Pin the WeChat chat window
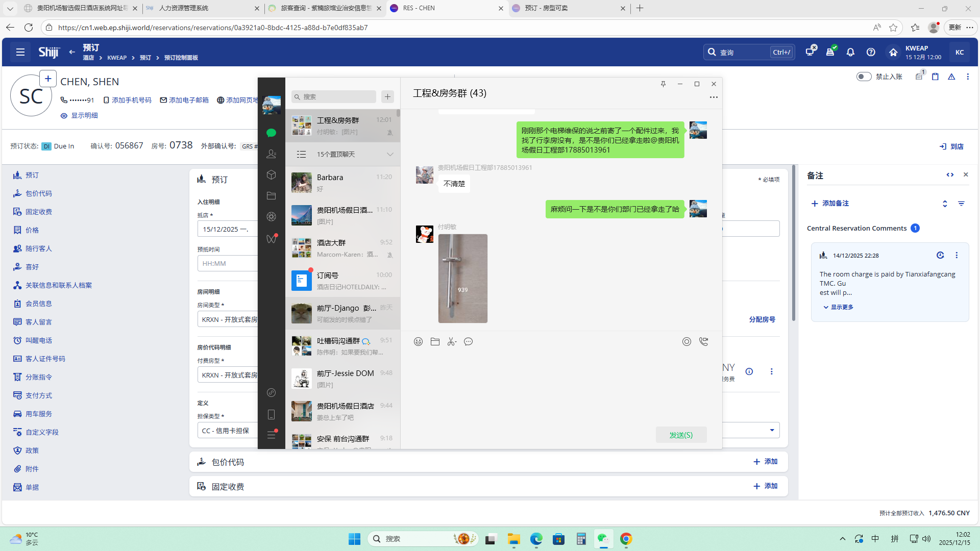This screenshot has height=551, width=980. [663, 84]
